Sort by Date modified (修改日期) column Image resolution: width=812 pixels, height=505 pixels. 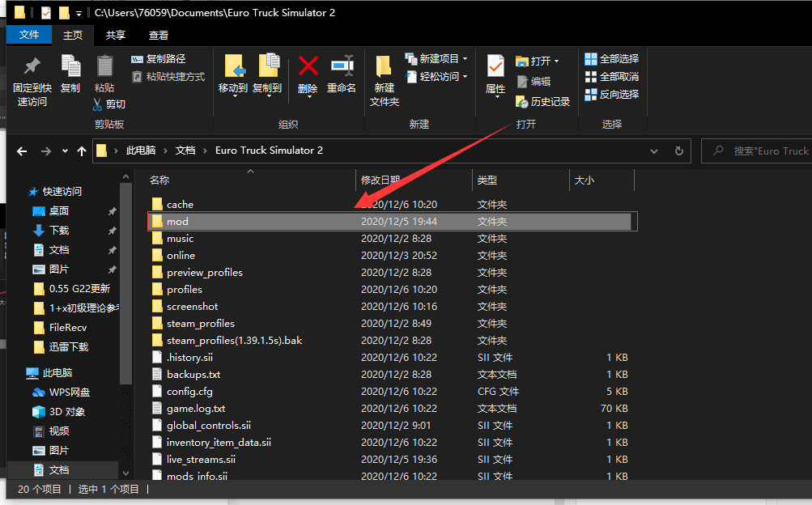coord(380,180)
